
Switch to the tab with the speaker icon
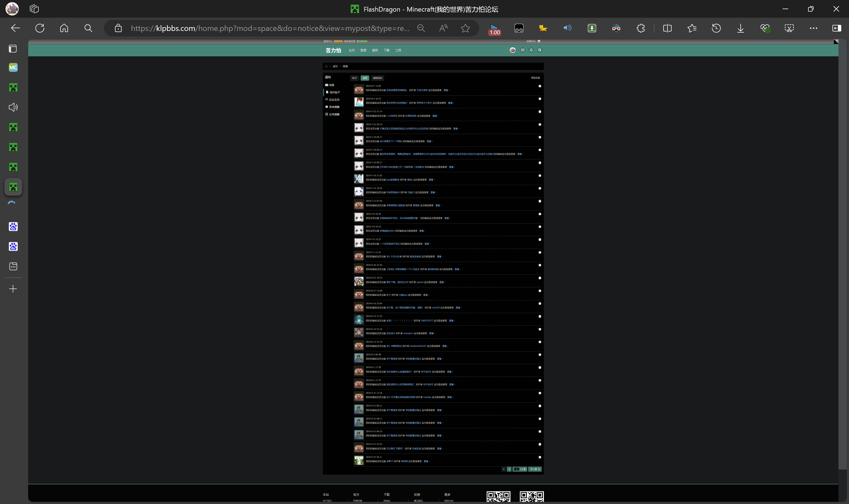13,107
